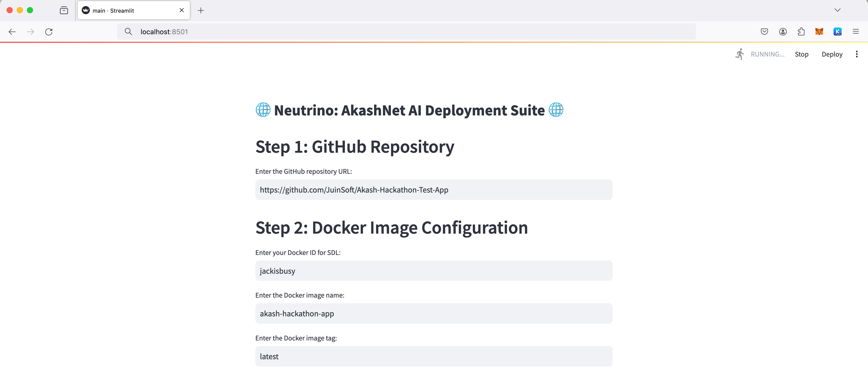Stop the running Streamlit script
868x379 pixels.
click(x=801, y=54)
